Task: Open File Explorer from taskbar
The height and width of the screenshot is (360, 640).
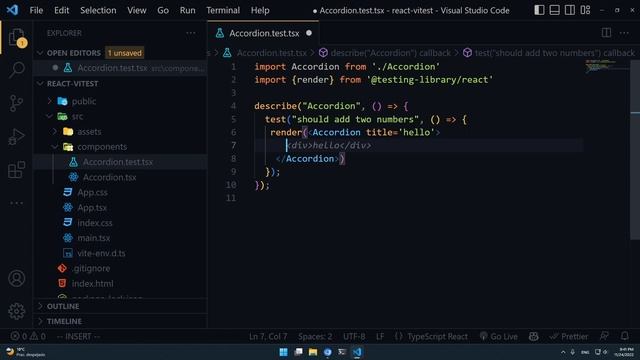Action: [313, 352]
